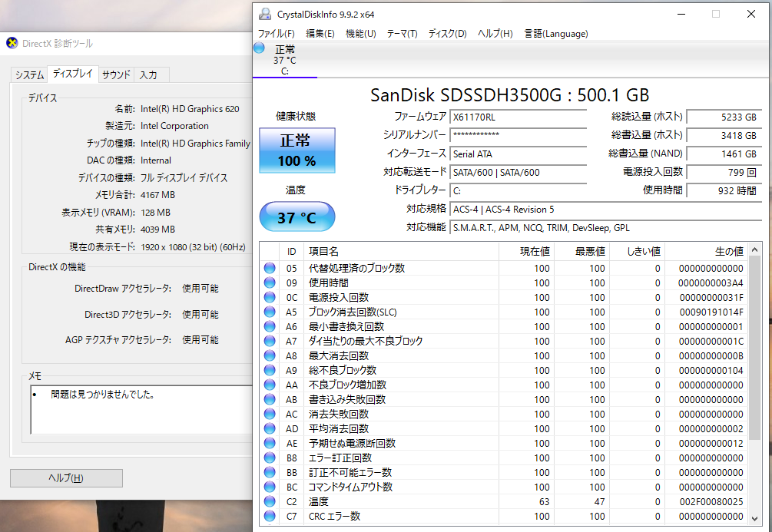The height and width of the screenshot is (532, 772).
Task: Switch to サウンド tab in DirectX tool
Action: [116, 74]
